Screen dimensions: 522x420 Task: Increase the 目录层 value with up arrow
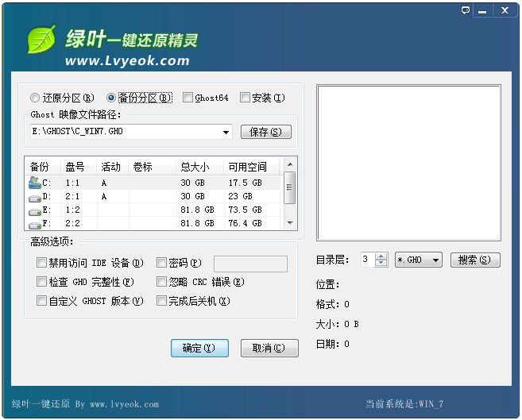coord(381,256)
